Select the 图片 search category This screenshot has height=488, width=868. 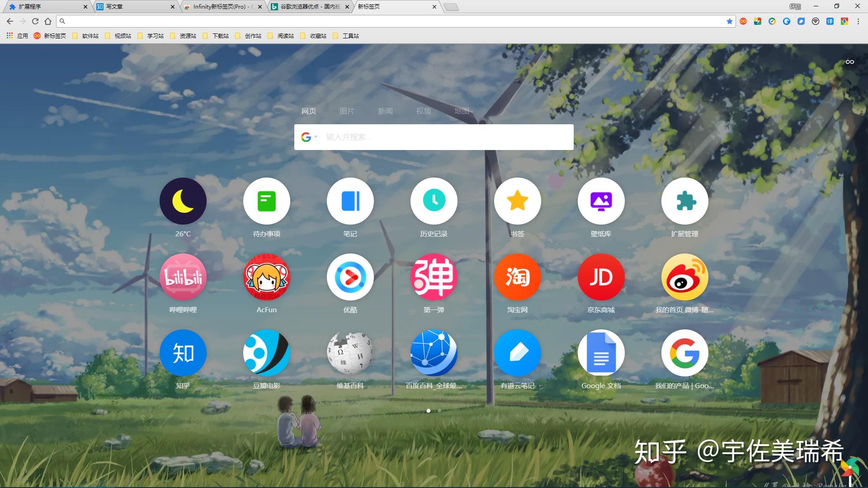coord(347,111)
